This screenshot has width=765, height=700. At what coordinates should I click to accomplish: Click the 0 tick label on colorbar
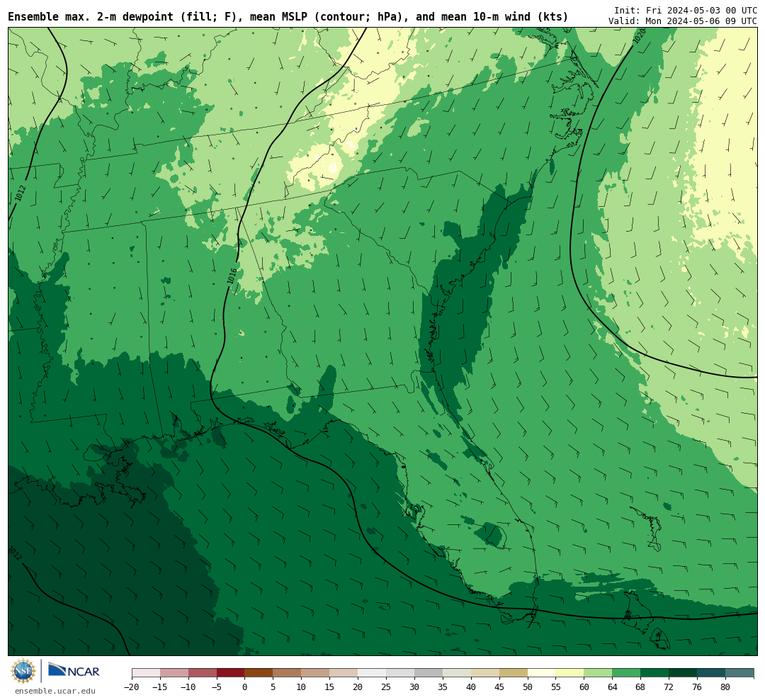245,687
